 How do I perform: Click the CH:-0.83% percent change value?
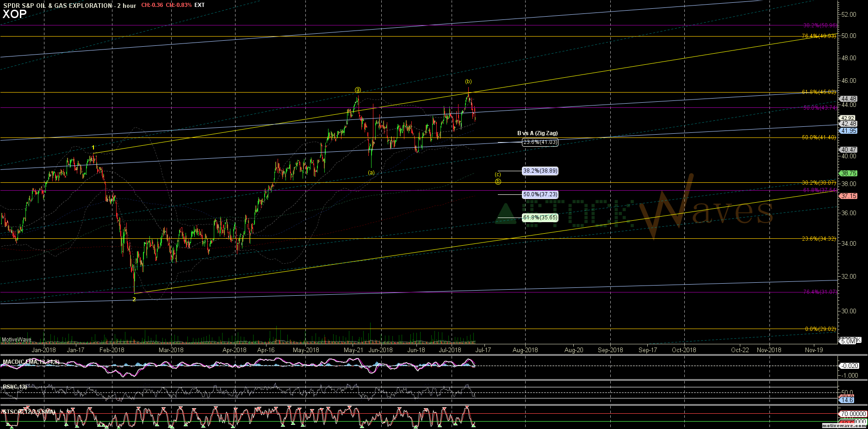(178, 6)
